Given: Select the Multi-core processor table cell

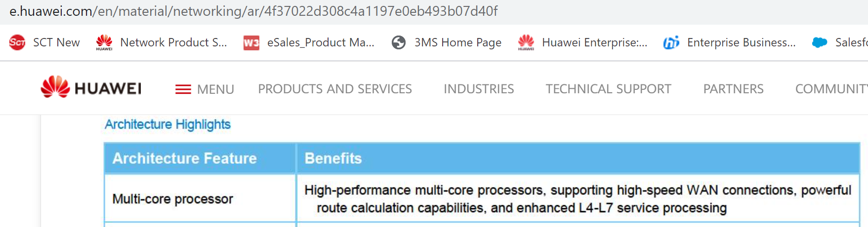Looking at the screenshot, I should coord(200,199).
